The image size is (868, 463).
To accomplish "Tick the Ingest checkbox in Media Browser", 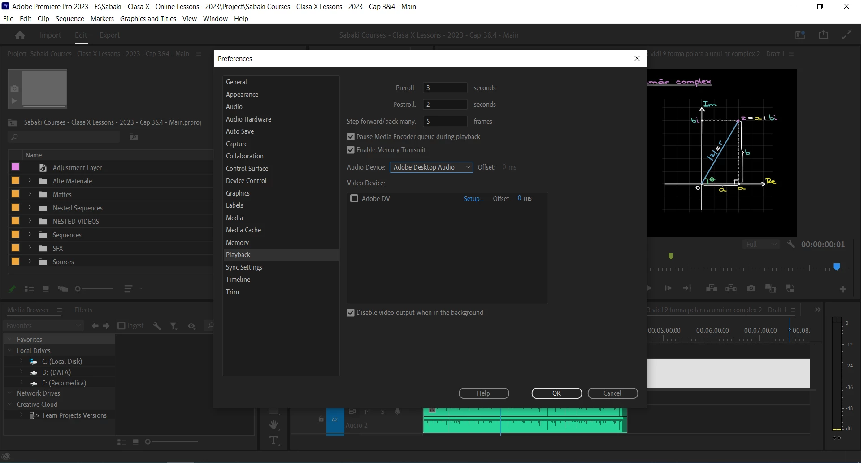I will pos(122,326).
